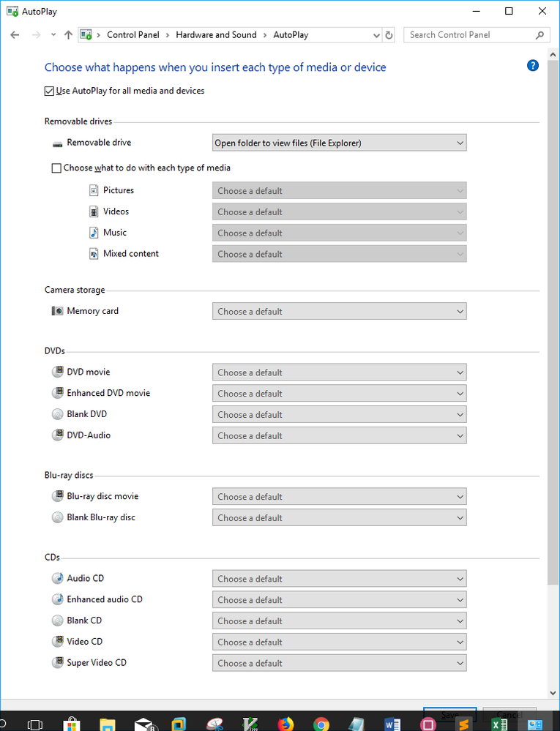Viewport: 560px width, 731px height.
Task: Click the Memory card camera icon
Action: point(57,311)
